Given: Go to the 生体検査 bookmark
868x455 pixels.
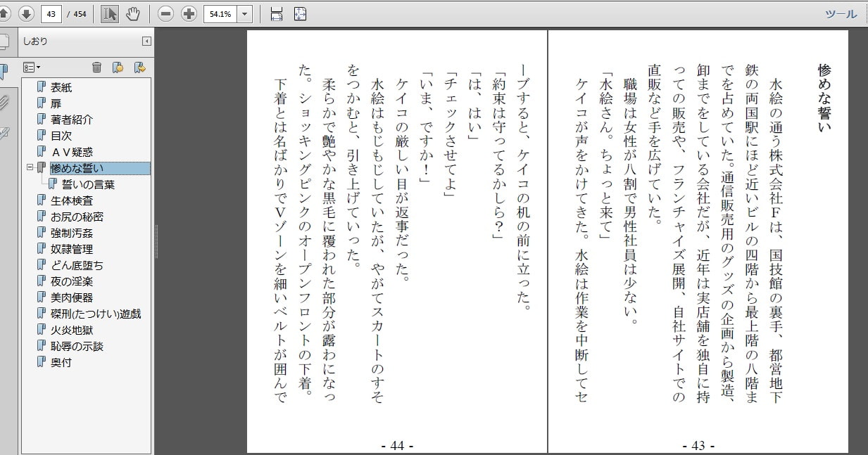Looking at the screenshot, I should point(71,200).
